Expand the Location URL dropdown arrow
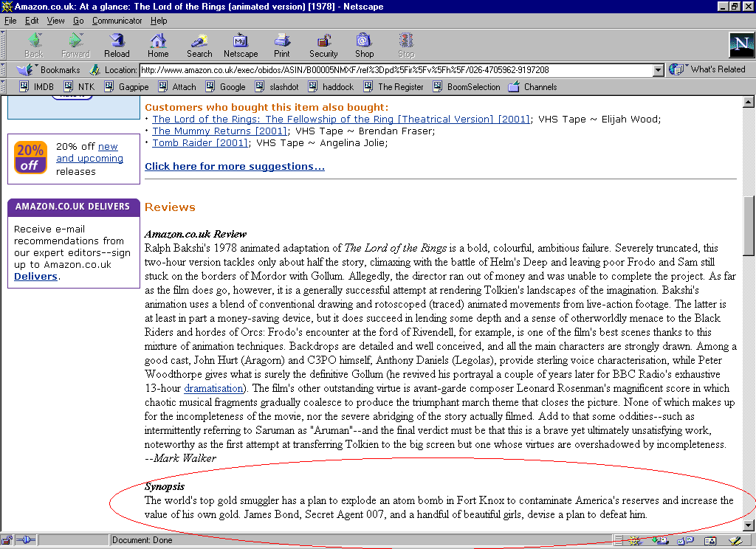This screenshot has height=549, width=756. point(659,70)
